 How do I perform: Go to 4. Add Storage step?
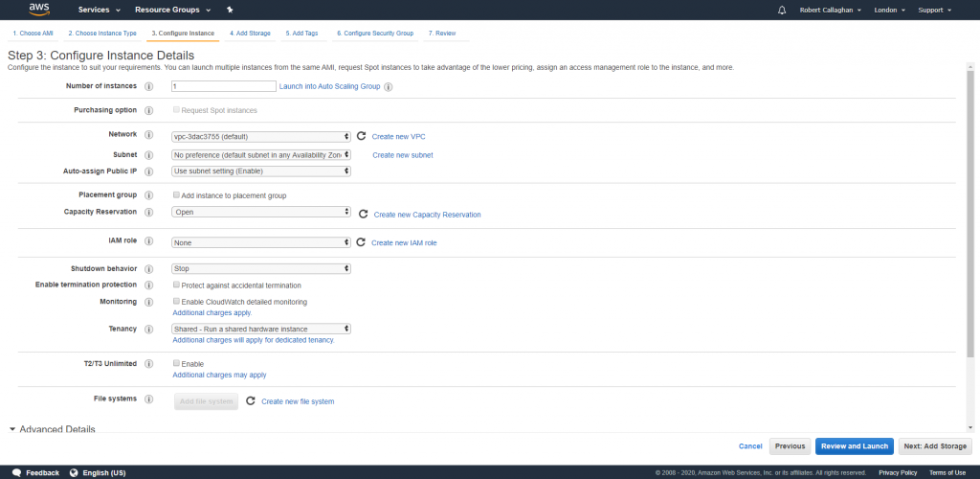250,34
